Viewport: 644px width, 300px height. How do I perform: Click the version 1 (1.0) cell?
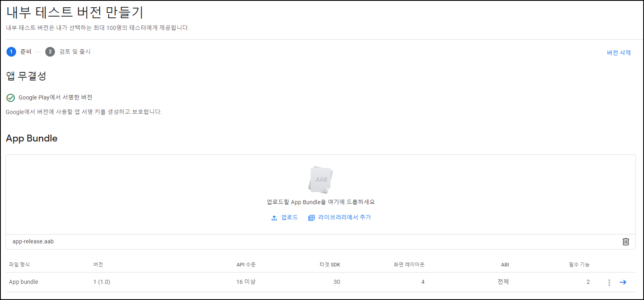coord(102,282)
